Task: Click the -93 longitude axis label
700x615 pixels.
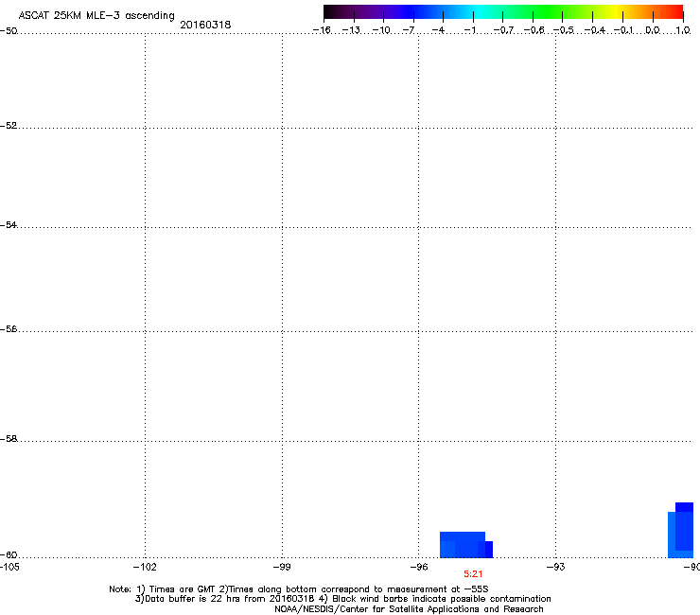Action: pos(556,567)
